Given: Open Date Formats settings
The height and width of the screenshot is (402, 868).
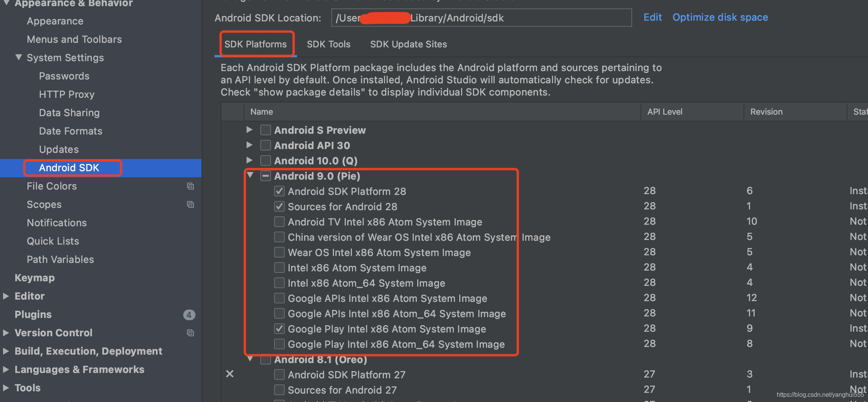Looking at the screenshot, I should (x=71, y=131).
